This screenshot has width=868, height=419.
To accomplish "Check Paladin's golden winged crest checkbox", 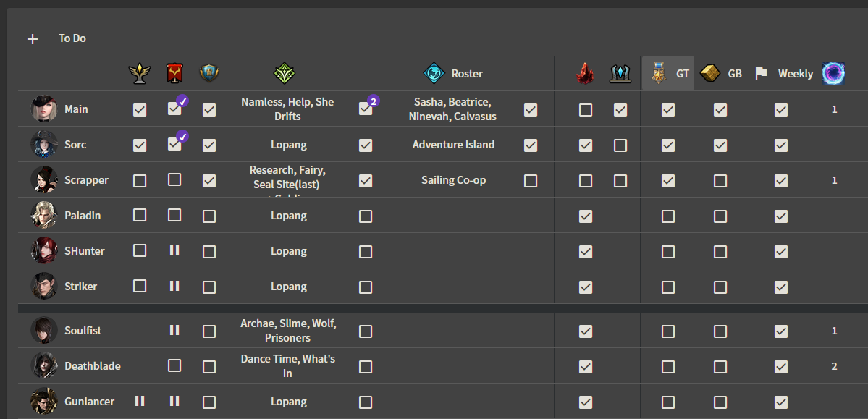I will coord(140,216).
